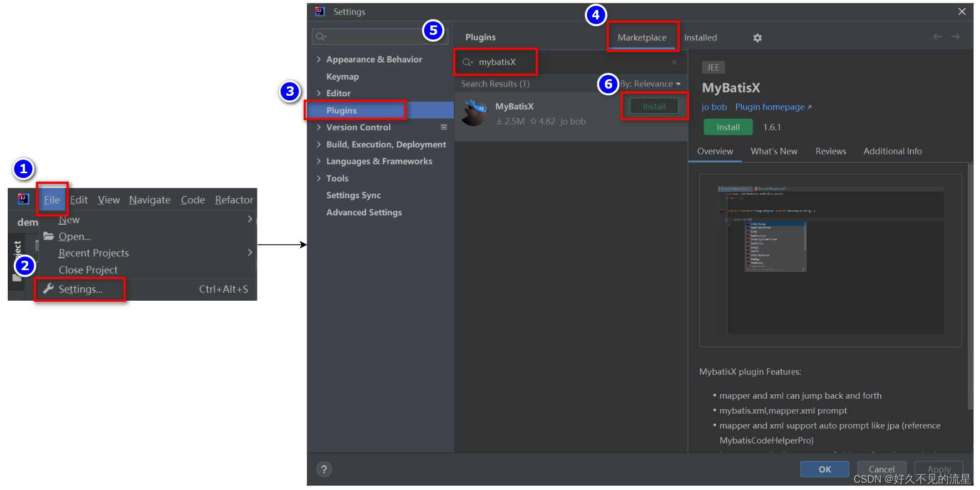Image resolution: width=980 pixels, height=490 pixels.
Task: Expand Languages & Frameworks node
Action: pyautogui.click(x=319, y=161)
